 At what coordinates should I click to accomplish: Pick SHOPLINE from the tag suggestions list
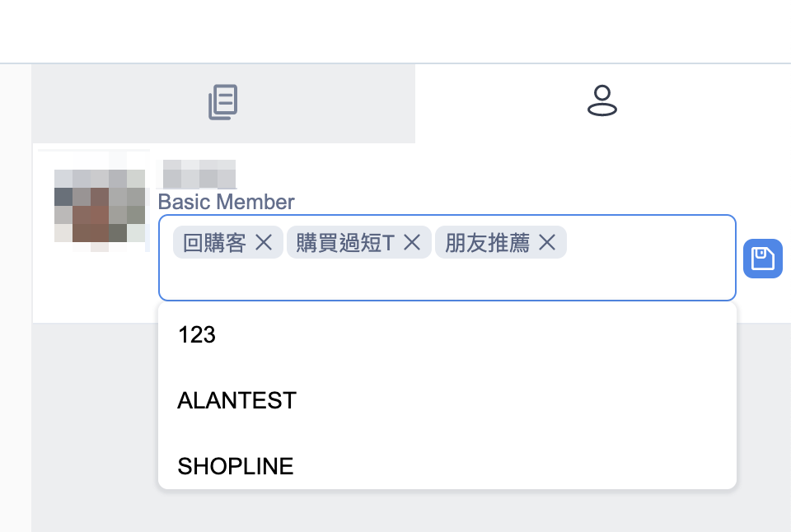[447, 466]
